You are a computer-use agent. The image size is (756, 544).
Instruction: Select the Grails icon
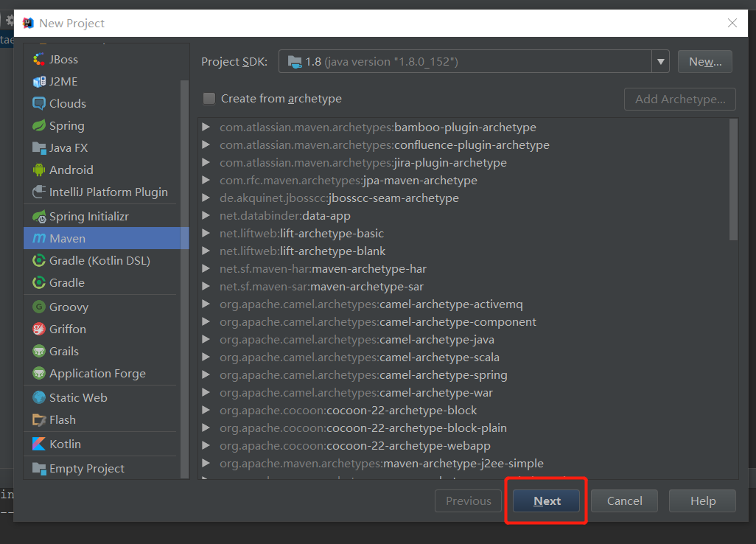[38, 351]
